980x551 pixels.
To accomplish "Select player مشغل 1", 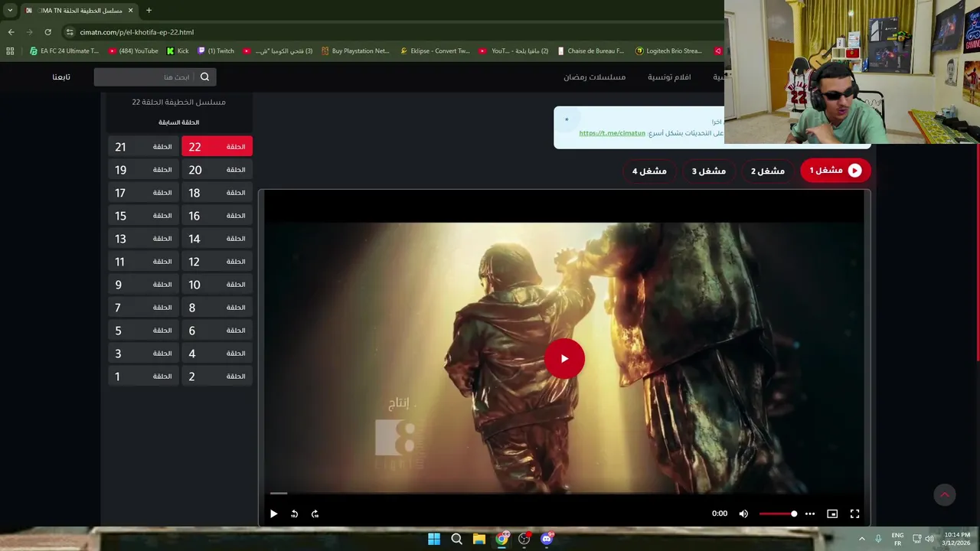I will [835, 171].
